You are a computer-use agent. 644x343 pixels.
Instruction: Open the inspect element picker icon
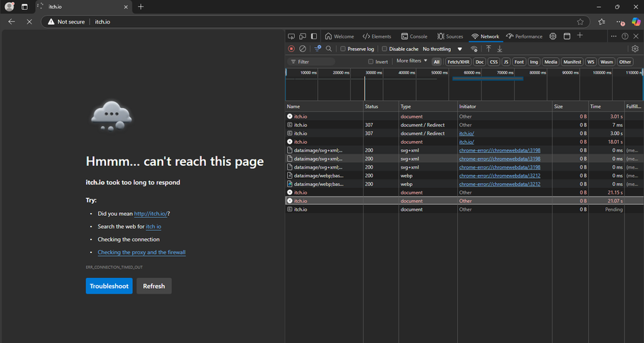tap(291, 36)
